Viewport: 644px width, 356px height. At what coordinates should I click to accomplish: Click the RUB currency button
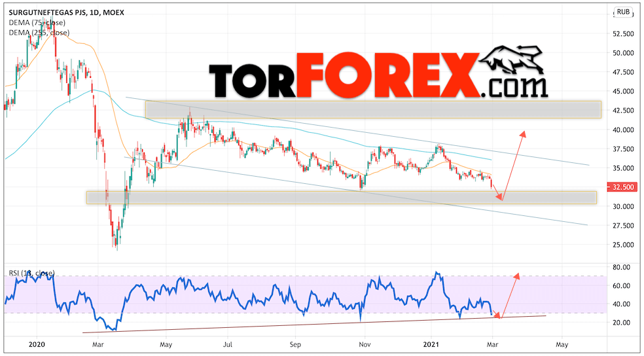point(623,12)
